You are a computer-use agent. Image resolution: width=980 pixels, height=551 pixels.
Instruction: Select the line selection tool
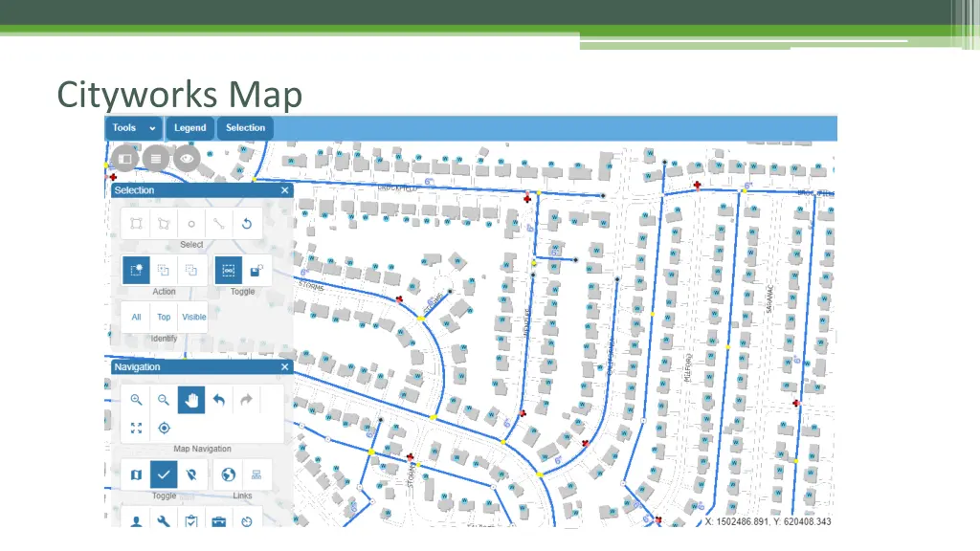point(219,224)
